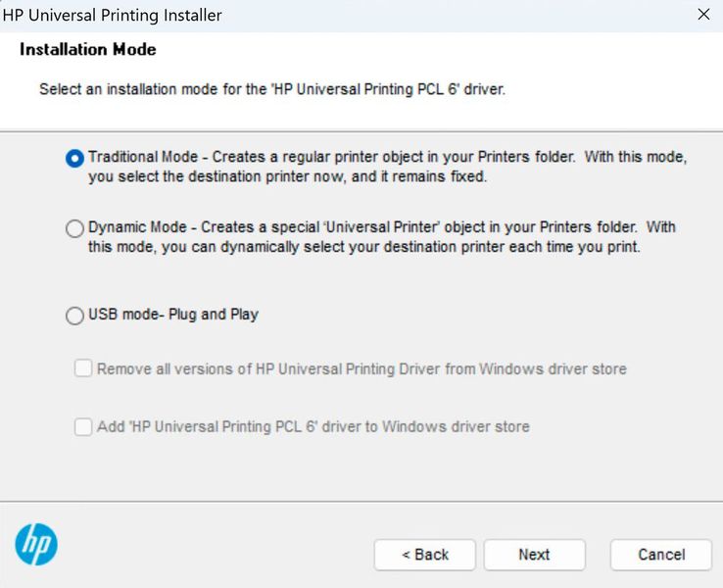
Task: Click the HP logo icon
Action: 36,545
